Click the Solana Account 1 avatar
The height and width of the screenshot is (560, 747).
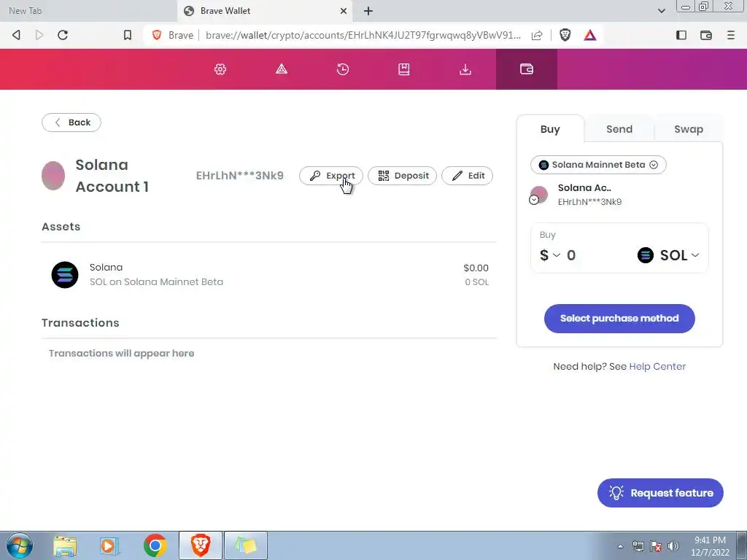point(53,176)
